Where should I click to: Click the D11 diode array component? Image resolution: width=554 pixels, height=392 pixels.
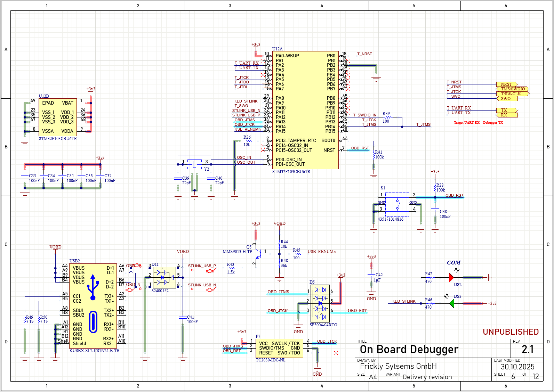[164, 277]
